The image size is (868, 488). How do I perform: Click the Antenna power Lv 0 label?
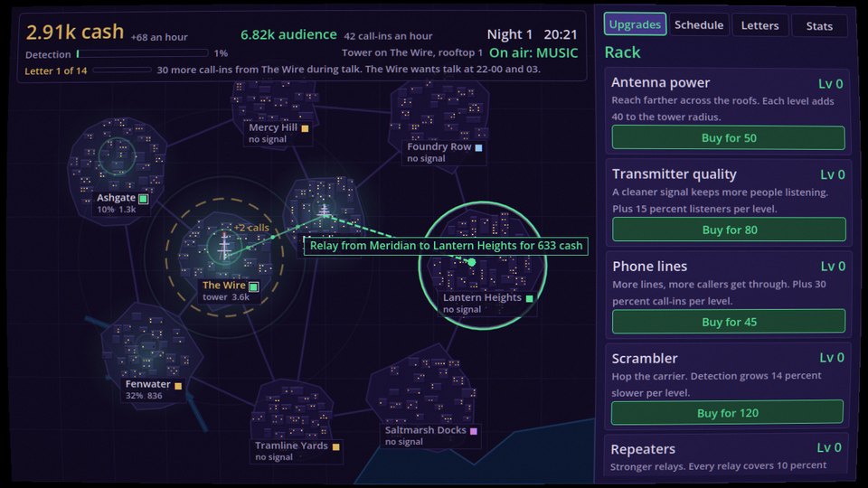point(830,83)
